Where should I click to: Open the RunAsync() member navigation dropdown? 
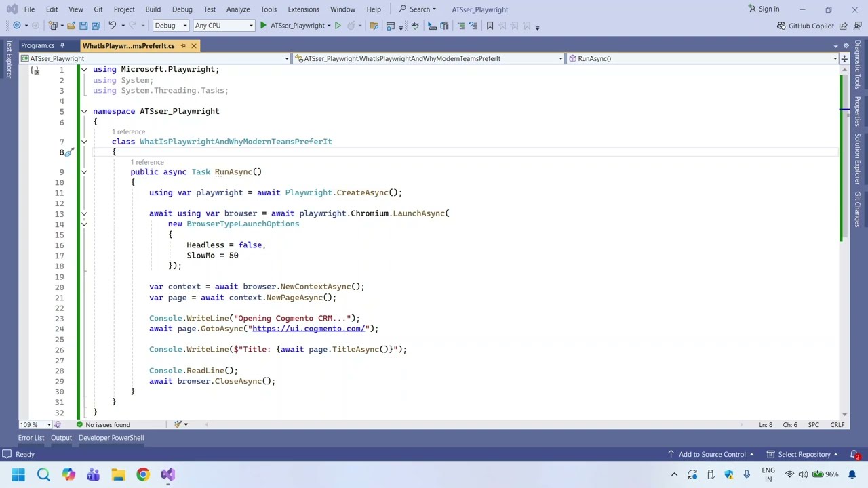[x=703, y=58]
